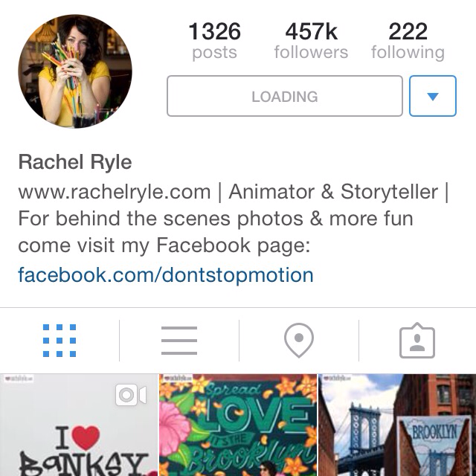Open Rachel Ryle's circular profile picture
The height and width of the screenshot is (476, 476).
74,71
